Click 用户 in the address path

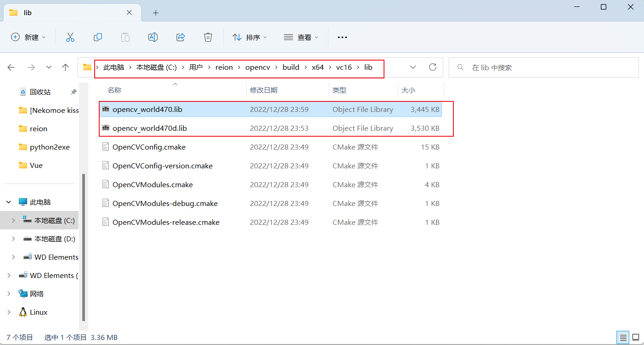click(x=196, y=67)
